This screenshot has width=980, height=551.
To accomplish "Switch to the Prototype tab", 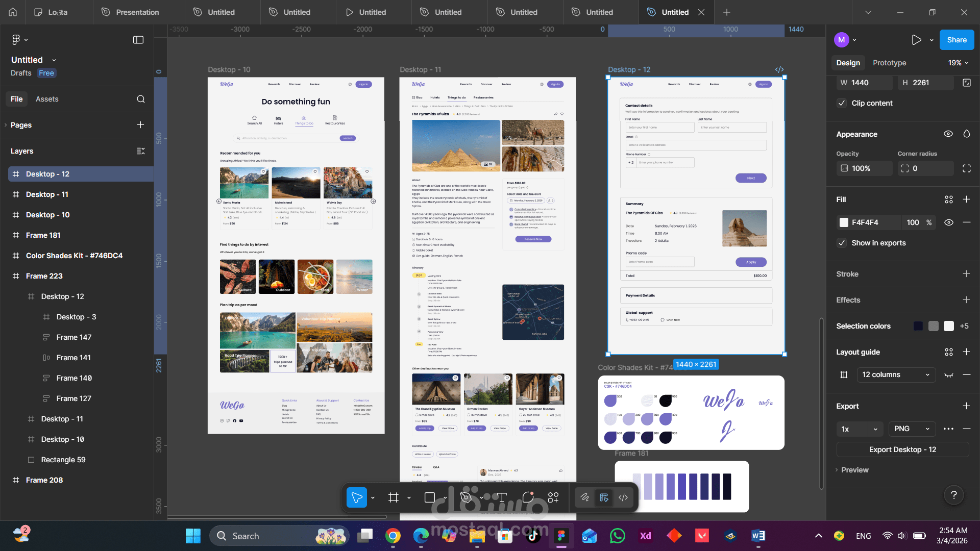I will pyautogui.click(x=889, y=63).
